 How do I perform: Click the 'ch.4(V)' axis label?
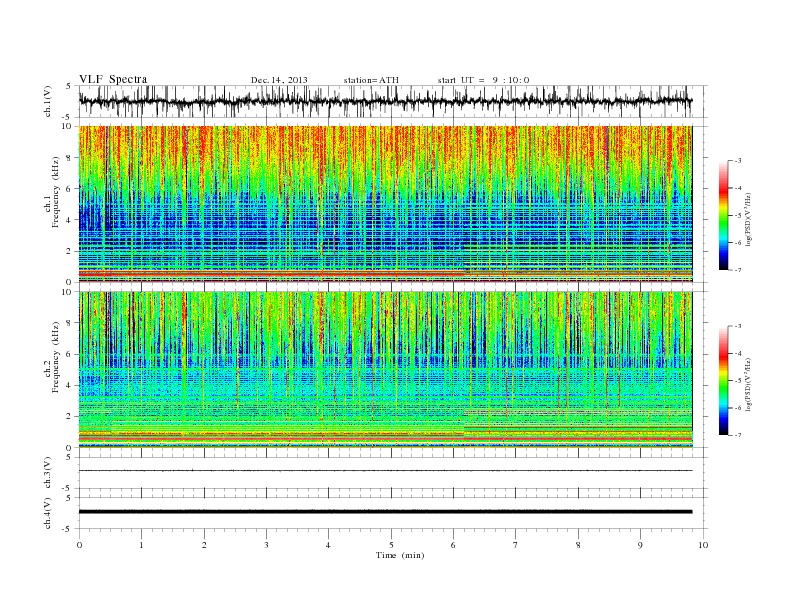point(48,513)
